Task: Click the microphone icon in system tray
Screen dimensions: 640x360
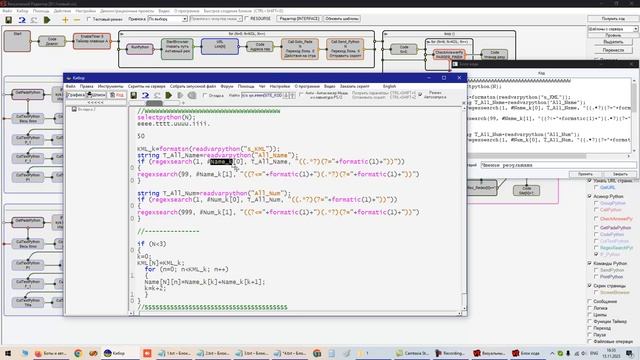Action: 568,353
